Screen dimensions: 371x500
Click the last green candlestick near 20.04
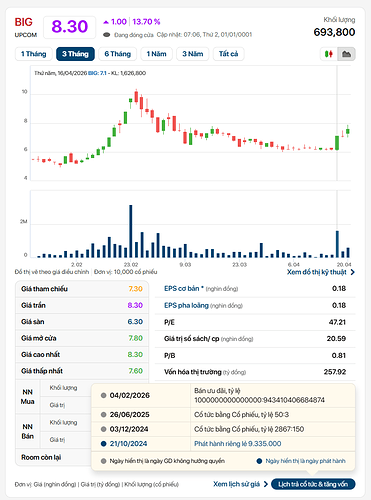click(348, 131)
